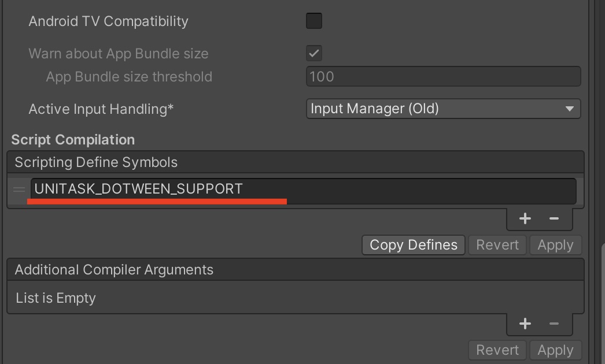Click the minus icon under Additional Compiler Arguments
The height and width of the screenshot is (364, 605).
click(554, 324)
